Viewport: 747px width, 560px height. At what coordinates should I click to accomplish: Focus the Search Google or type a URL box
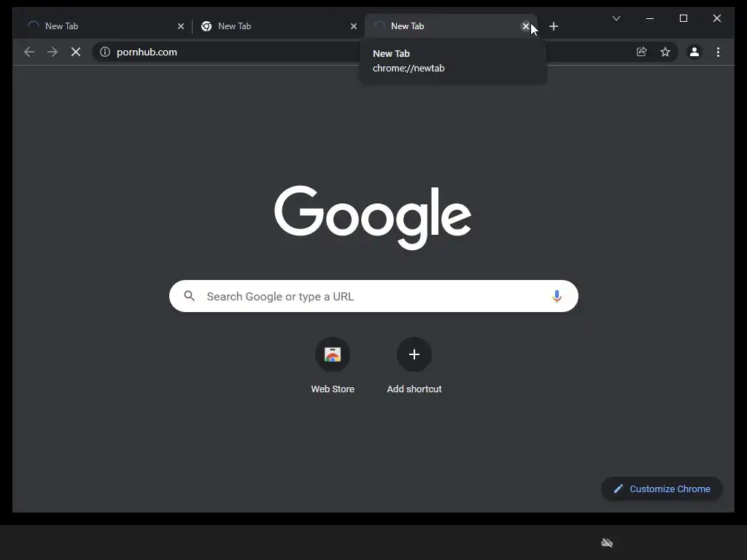click(x=373, y=296)
